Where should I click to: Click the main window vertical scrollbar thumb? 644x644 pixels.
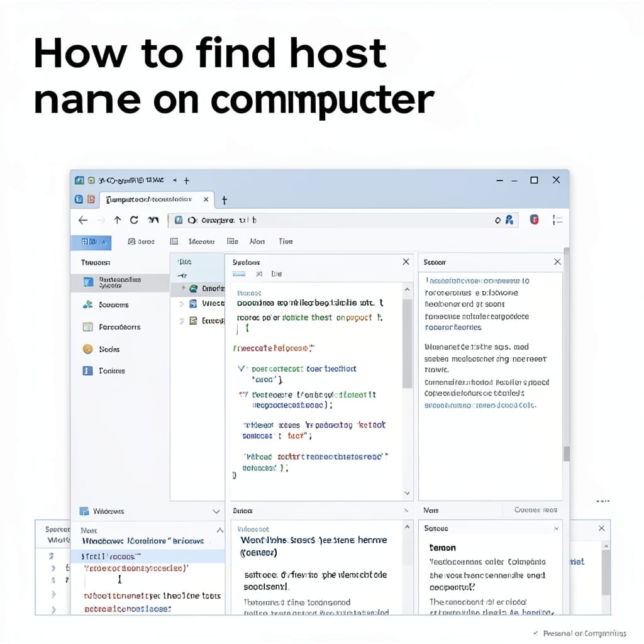click(567, 454)
